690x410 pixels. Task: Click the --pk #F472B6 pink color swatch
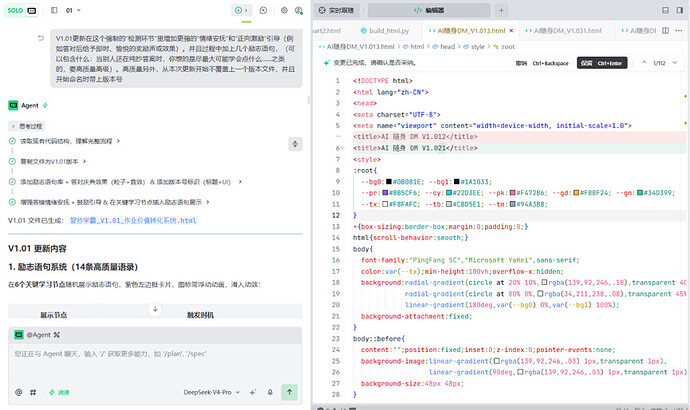coord(513,193)
